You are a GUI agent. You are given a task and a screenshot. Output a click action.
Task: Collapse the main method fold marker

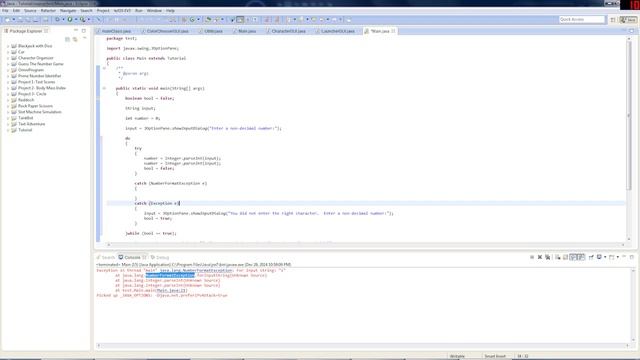tap(104, 88)
